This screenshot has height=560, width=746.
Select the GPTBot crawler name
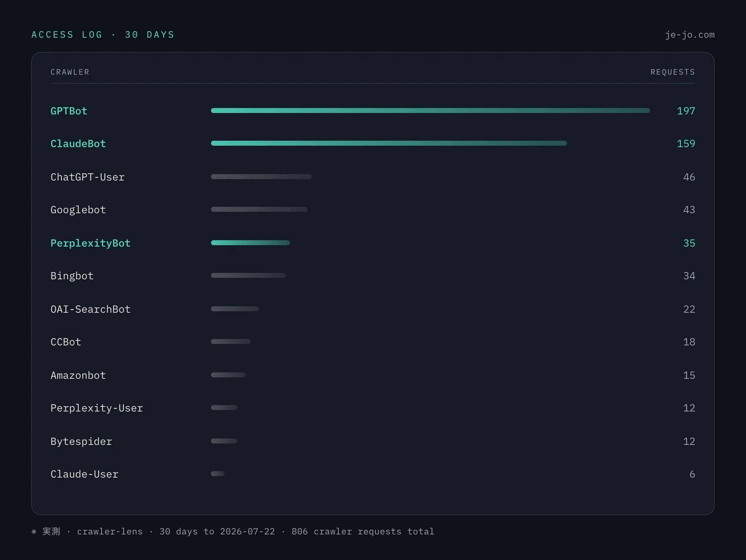pos(69,111)
